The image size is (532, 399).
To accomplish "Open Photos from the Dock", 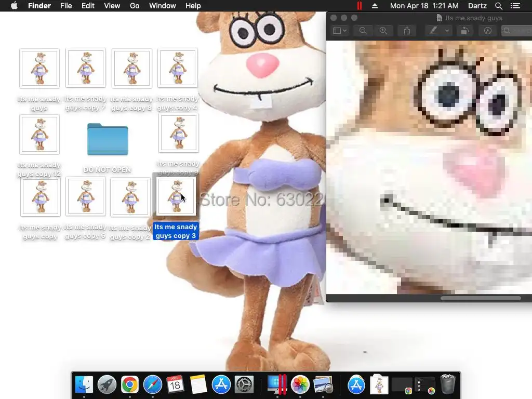I will click(300, 384).
